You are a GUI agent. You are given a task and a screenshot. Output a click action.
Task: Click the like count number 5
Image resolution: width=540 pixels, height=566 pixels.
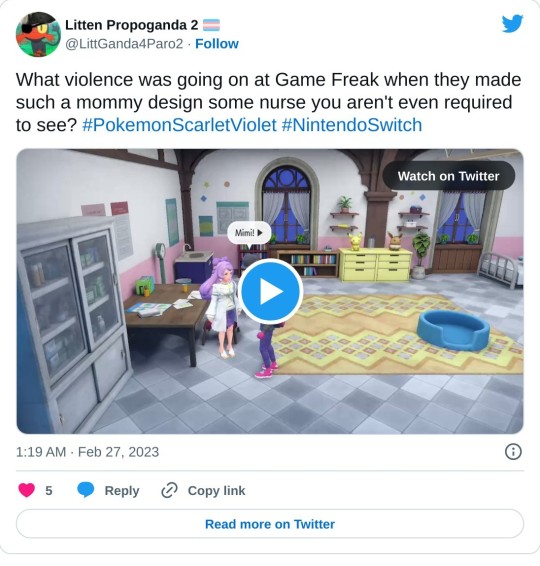49,491
